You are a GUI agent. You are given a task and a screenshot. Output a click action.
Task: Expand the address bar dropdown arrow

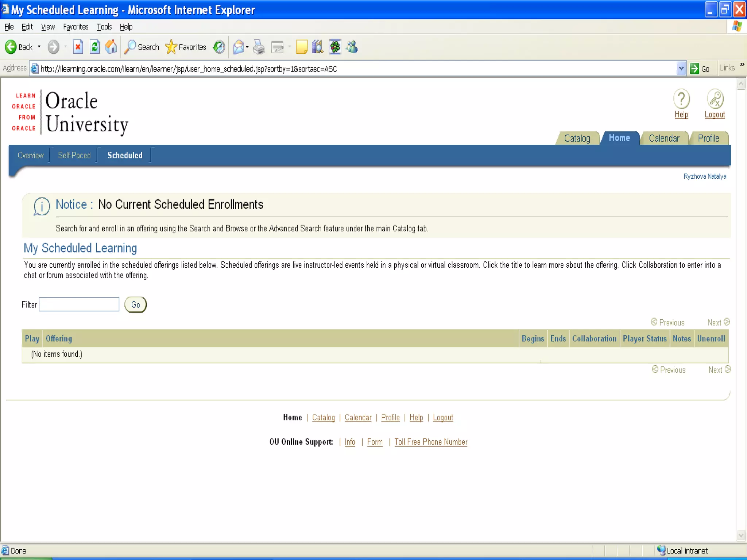[x=681, y=69]
